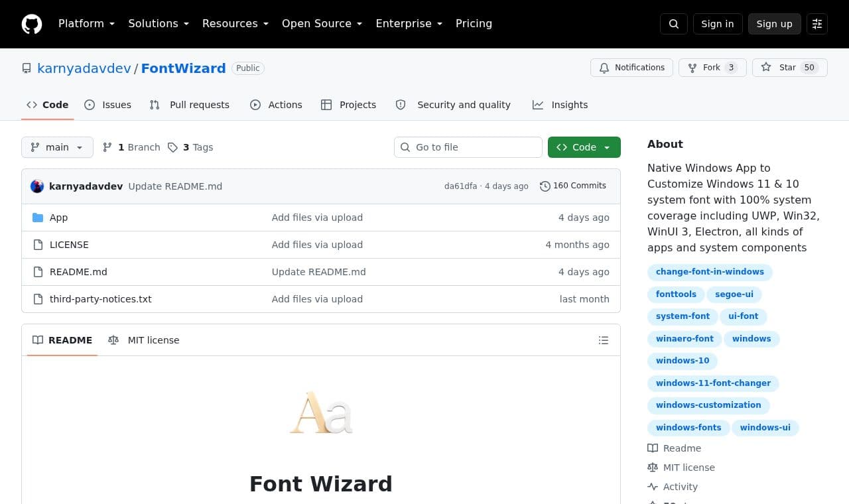Click the Sign up button
The height and width of the screenshot is (504, 849).
pyautogui.click(x=775, y=24)
